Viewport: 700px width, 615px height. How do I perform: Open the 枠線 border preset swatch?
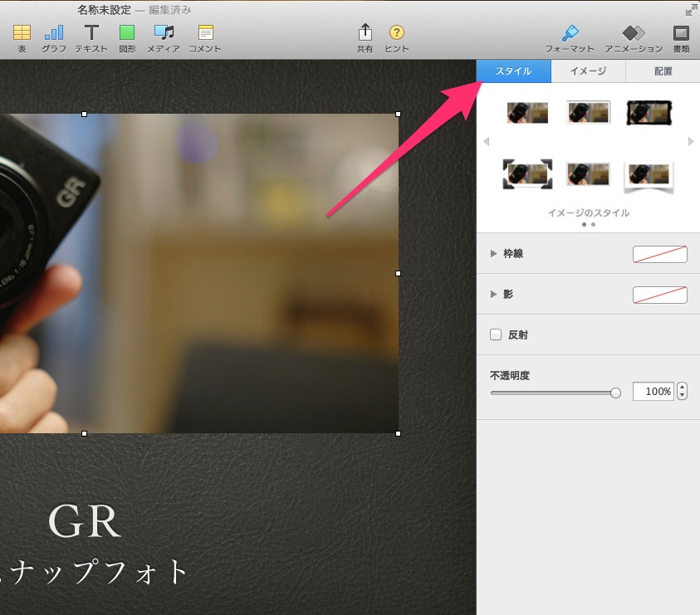[660, 254]
